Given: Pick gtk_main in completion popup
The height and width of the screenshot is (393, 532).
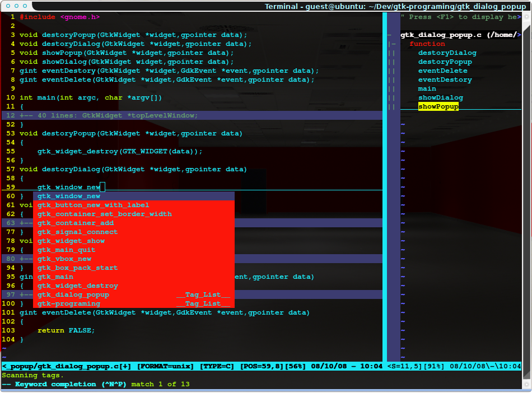Looking at the screenshot, I should coord(134,277).
